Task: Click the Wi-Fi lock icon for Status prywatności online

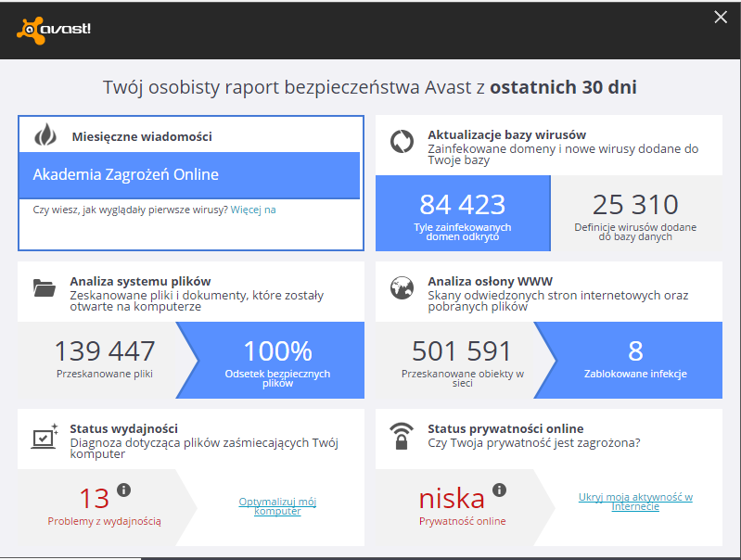Action: (x=402, y=436)
